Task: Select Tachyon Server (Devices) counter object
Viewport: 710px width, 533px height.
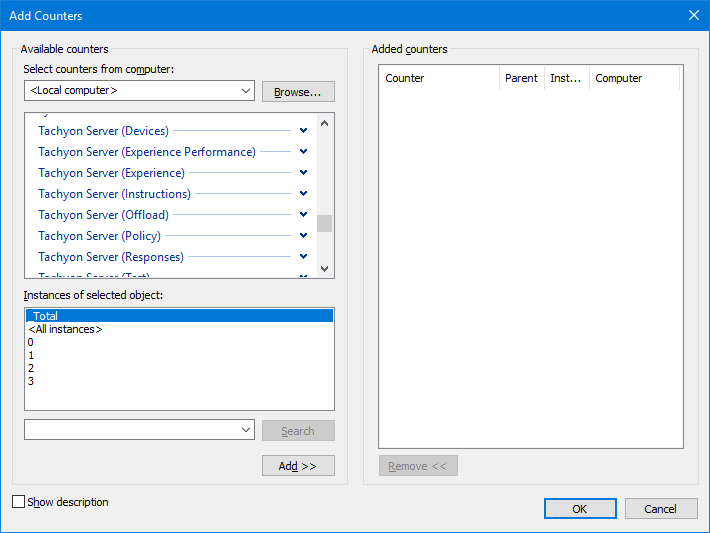Action: (103, 130)
